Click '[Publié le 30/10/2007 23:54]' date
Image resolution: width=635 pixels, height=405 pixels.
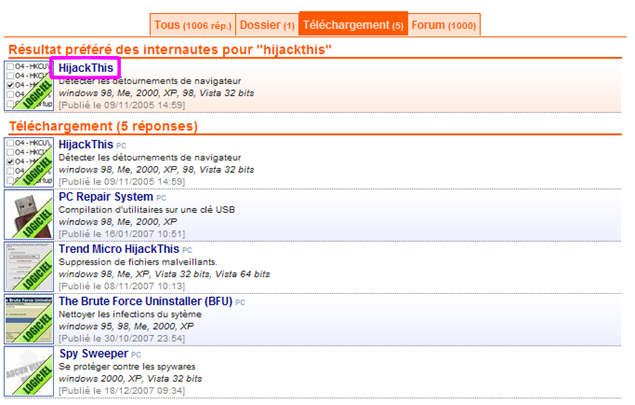coord(122,338)
